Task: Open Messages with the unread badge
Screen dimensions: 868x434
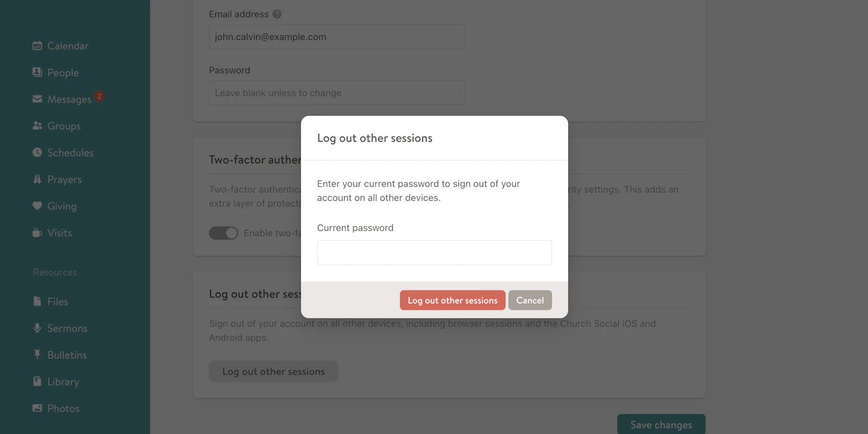Action: tap(36, 98)
